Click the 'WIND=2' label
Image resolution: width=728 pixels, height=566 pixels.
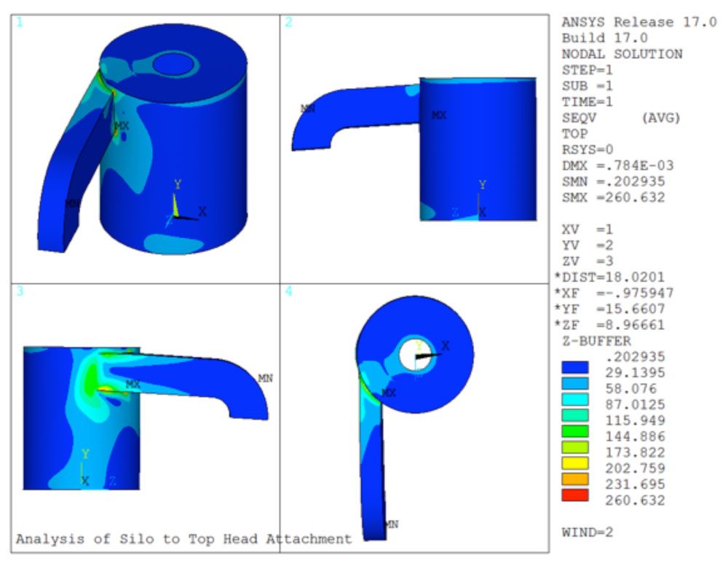point(587,532)
